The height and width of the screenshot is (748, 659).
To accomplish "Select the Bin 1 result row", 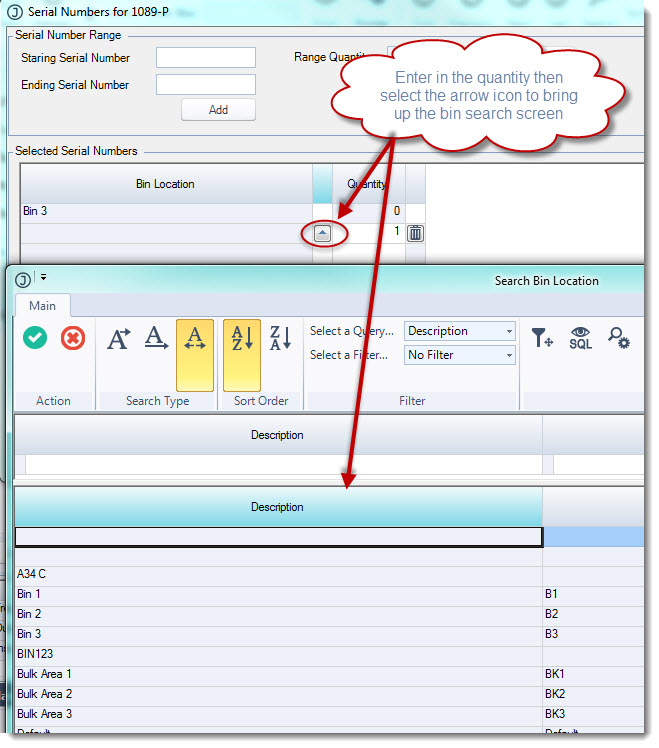I will click(279, 593).
